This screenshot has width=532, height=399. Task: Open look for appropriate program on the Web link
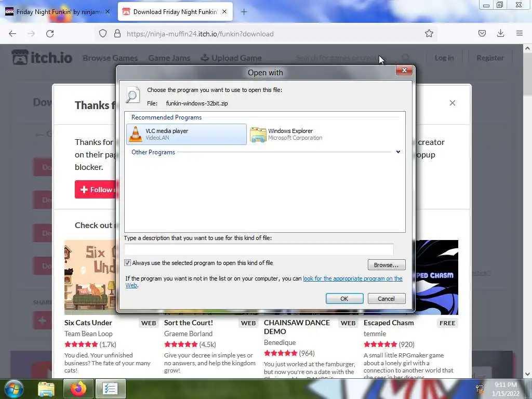[x=353, y=278]
